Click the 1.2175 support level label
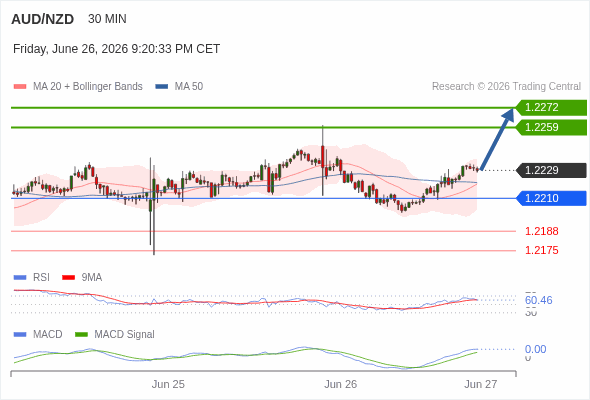 pyautogui.click(x=541, y=250)
